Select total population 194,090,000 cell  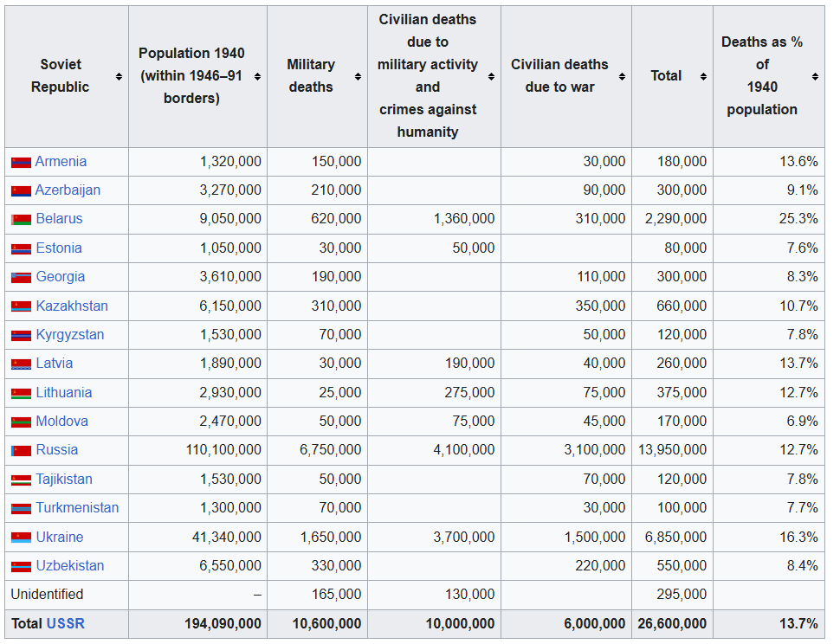pos(197,623)
